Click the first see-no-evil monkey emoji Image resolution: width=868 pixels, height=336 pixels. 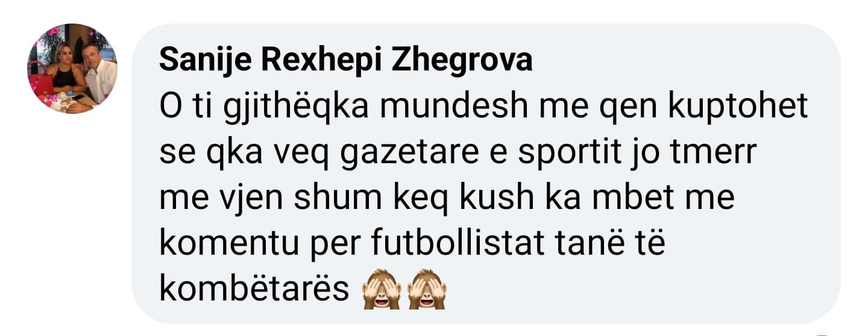coord(381,288)
